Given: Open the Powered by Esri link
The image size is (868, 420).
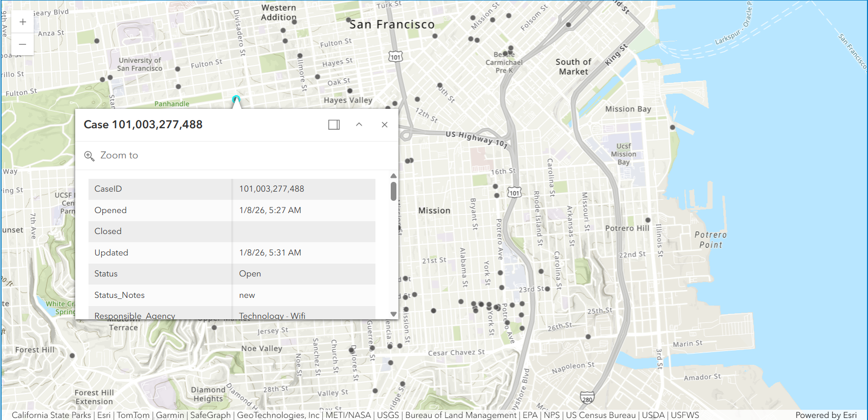Looking at the screenshot, I should point(826,415).
